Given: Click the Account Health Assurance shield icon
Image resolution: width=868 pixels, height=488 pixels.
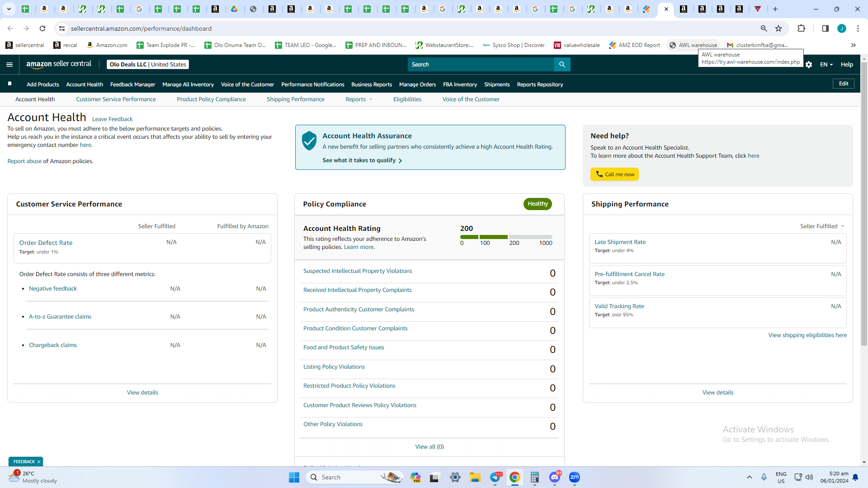Looking at the screenshot, I should 309,141.
